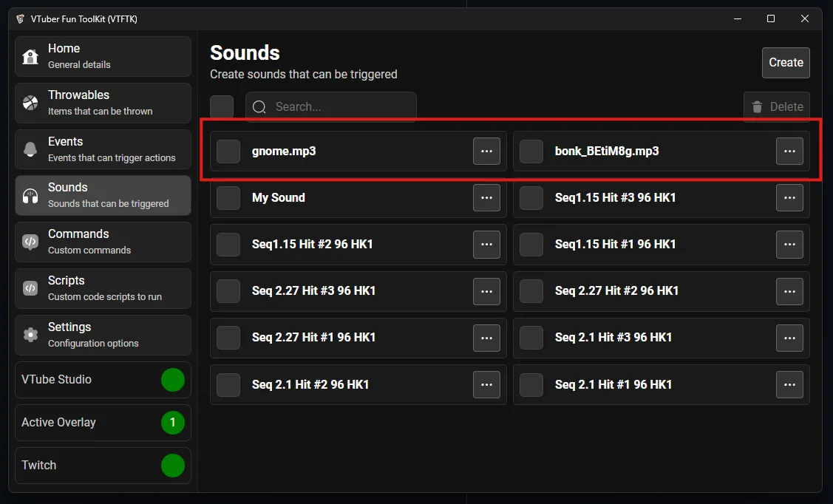Go to the Throwables section

(x=103, y=103)
